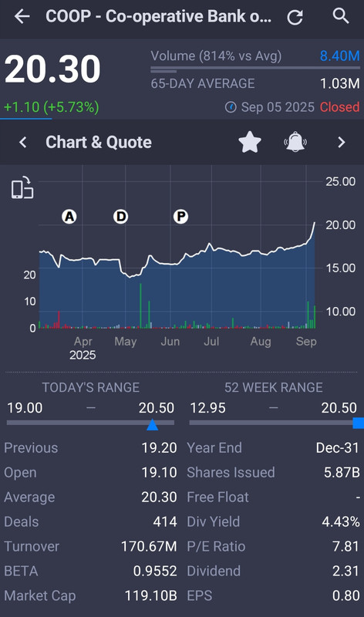Tap Year End value Dec-31

pyautogui.click(x=338, y=448)
